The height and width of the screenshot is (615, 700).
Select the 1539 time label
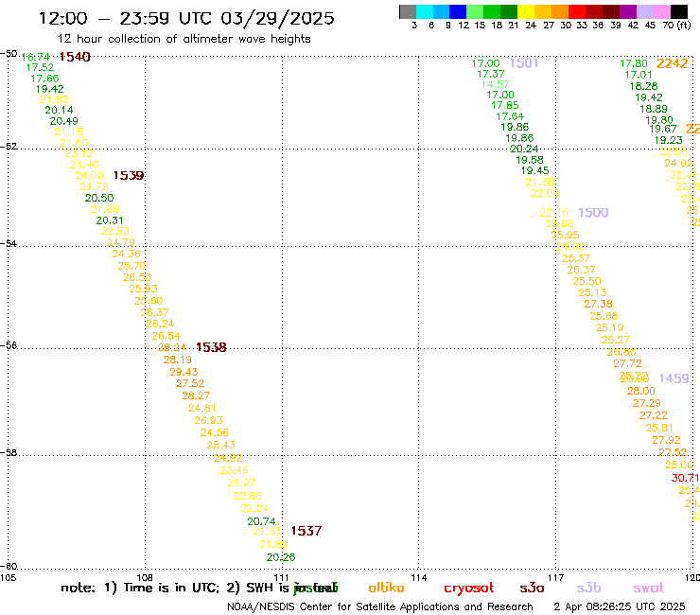tap(129, 176)
